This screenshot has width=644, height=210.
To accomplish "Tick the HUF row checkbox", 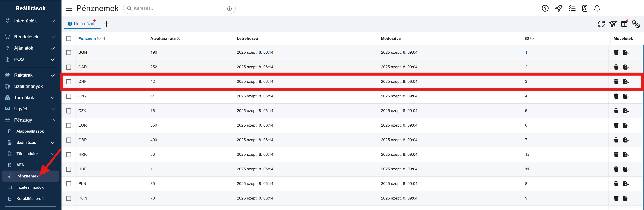I will coord(68,169).
